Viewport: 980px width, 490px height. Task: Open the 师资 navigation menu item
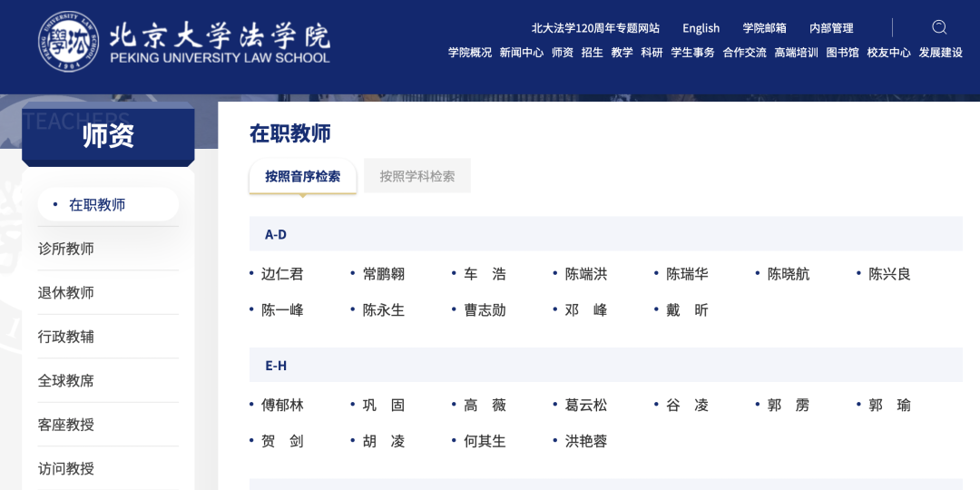coord(563,53)
